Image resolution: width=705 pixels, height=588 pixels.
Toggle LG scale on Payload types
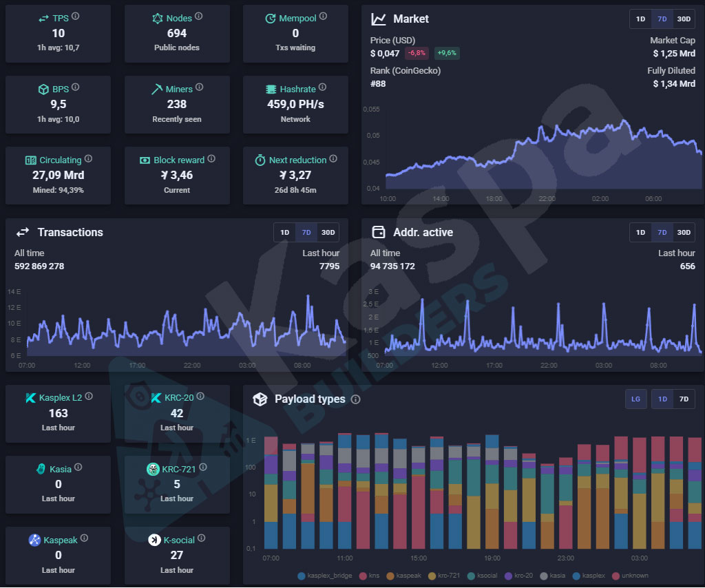click(635, 399)
